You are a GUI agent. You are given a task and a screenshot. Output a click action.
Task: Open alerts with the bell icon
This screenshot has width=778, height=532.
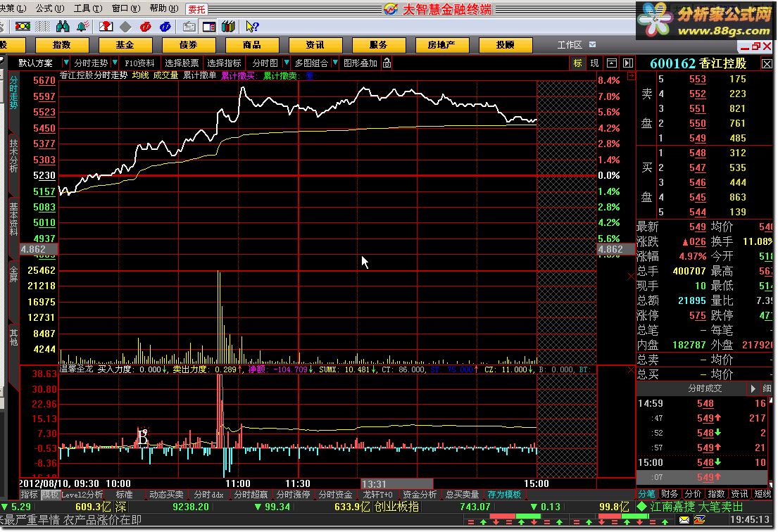coord(82,26)
